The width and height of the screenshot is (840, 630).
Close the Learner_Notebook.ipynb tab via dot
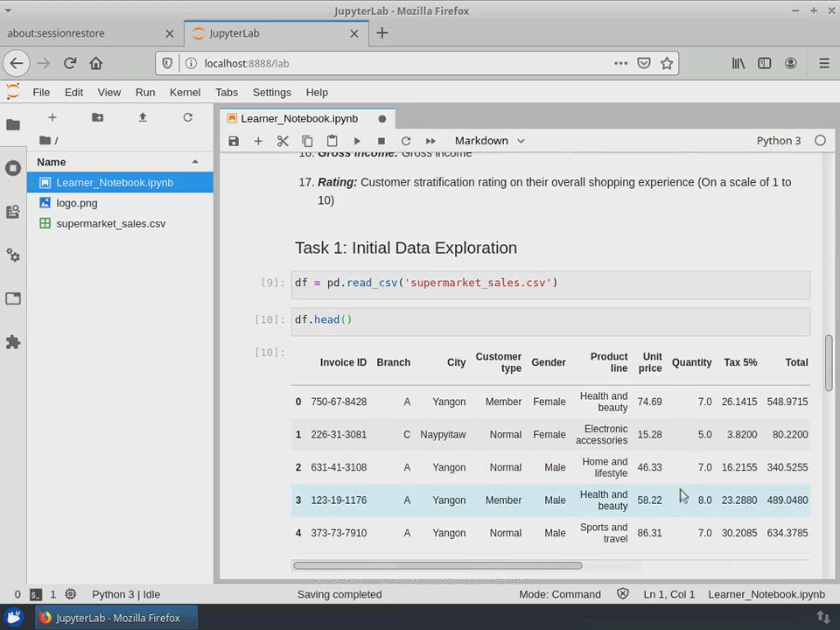pyautogui.click(x=382, y=119)
